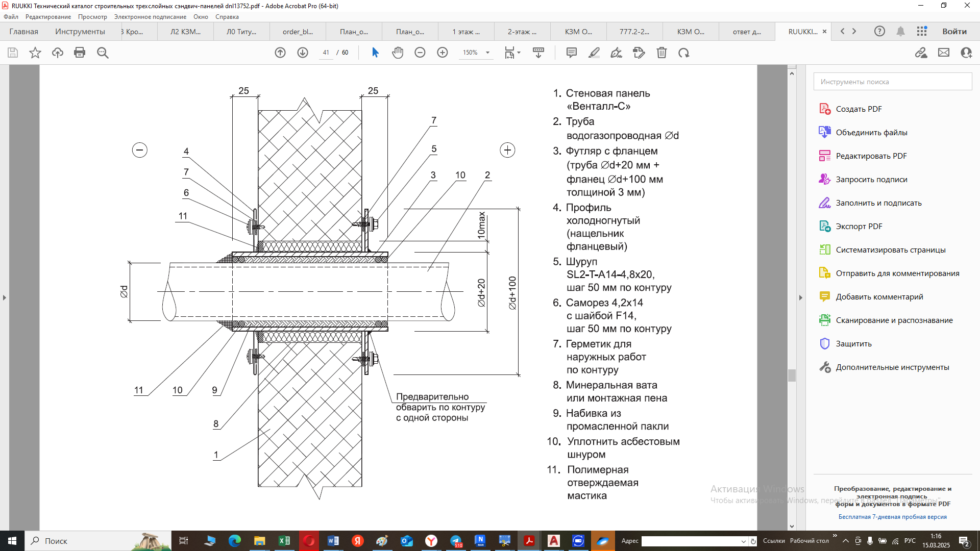Open the free 7-day trial link
The image size is (980, 551).
click(892, 517)
